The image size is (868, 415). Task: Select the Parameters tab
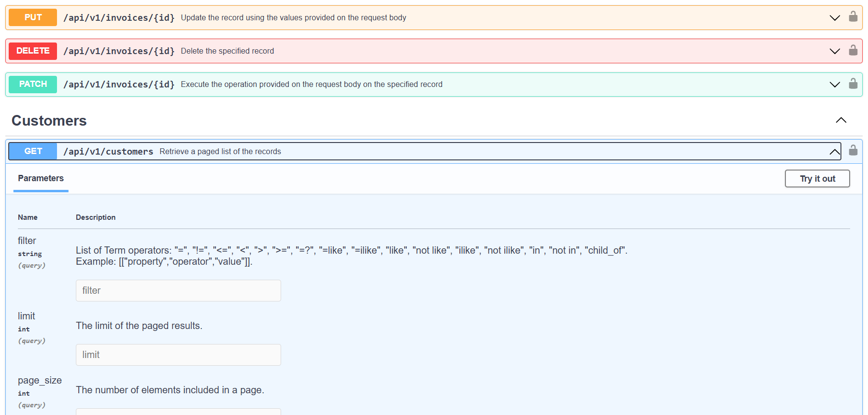[x=41, y=178]
